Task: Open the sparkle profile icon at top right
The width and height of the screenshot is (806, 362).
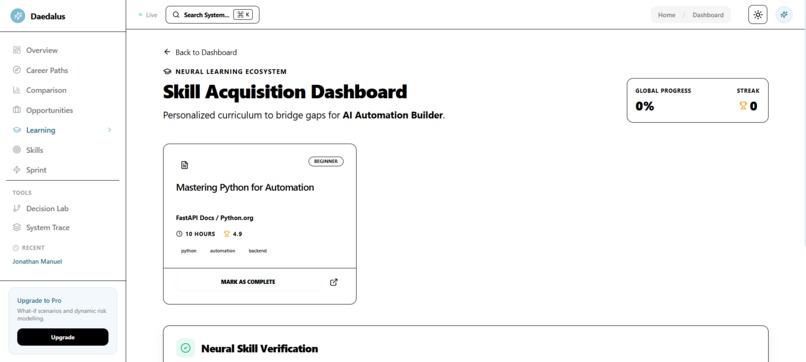Action: point(784,15)
